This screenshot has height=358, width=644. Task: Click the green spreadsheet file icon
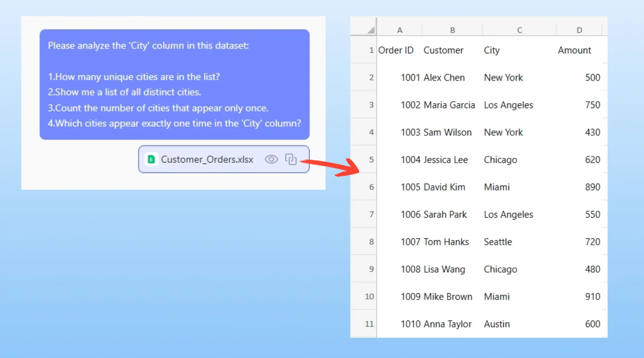coord(151,159)
